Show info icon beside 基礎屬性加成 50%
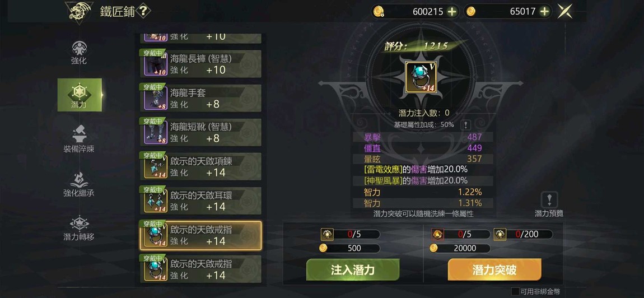 (x=465, y=125)
